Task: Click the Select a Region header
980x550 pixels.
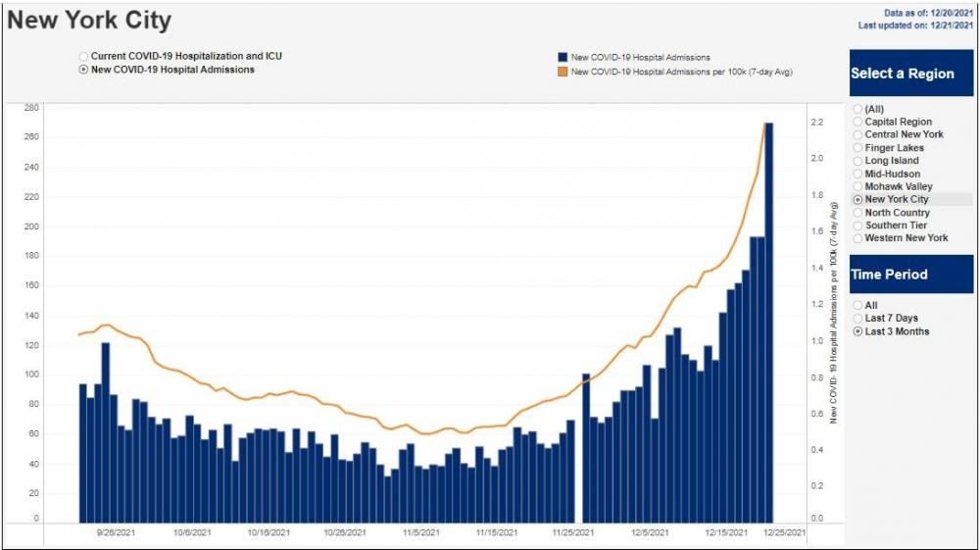Action: (x=911, y=74)
